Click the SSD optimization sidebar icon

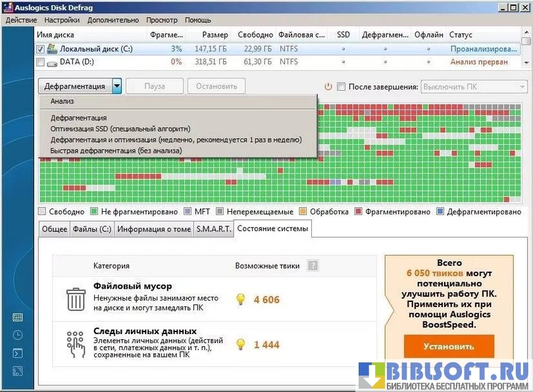[x=18, y=371]
